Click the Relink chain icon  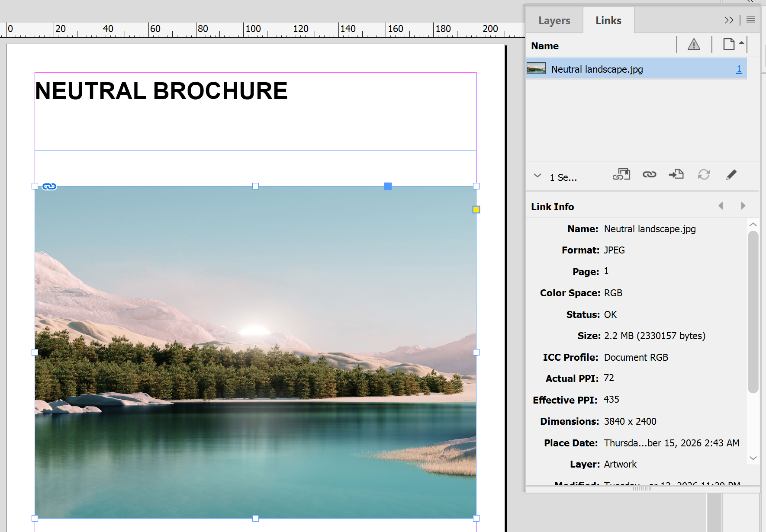click(x=649, y=174)
